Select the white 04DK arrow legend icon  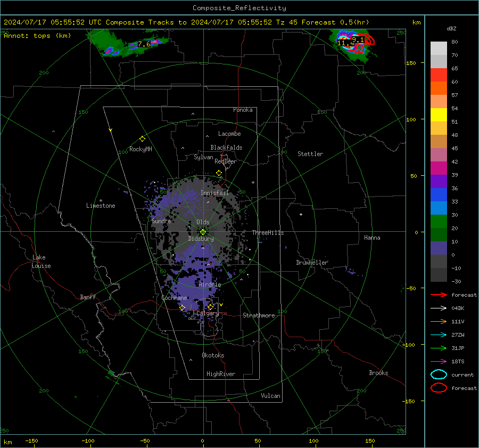tap(439, 308)
